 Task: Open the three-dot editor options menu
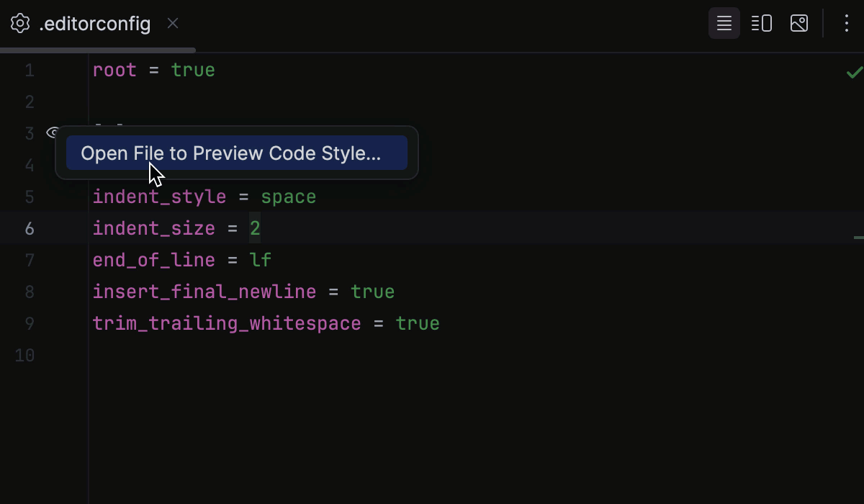tap(846, 23)
